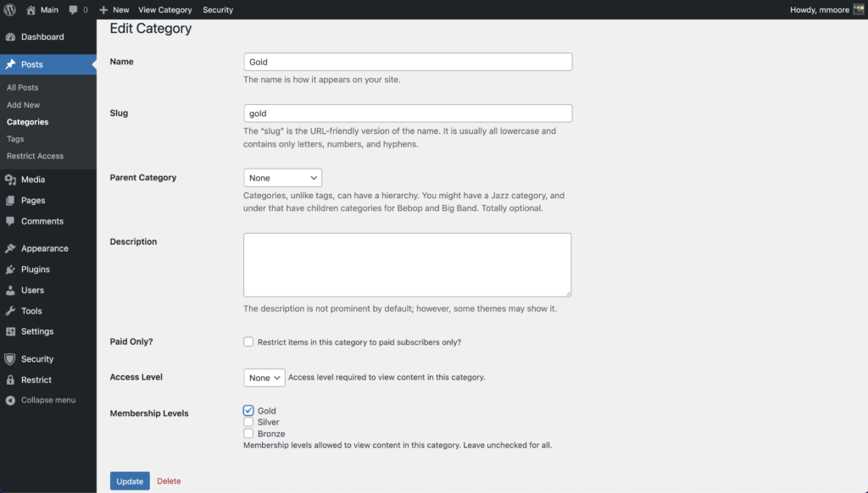
Task: Click the WordPress logo icon
Action: coord(10,10)
